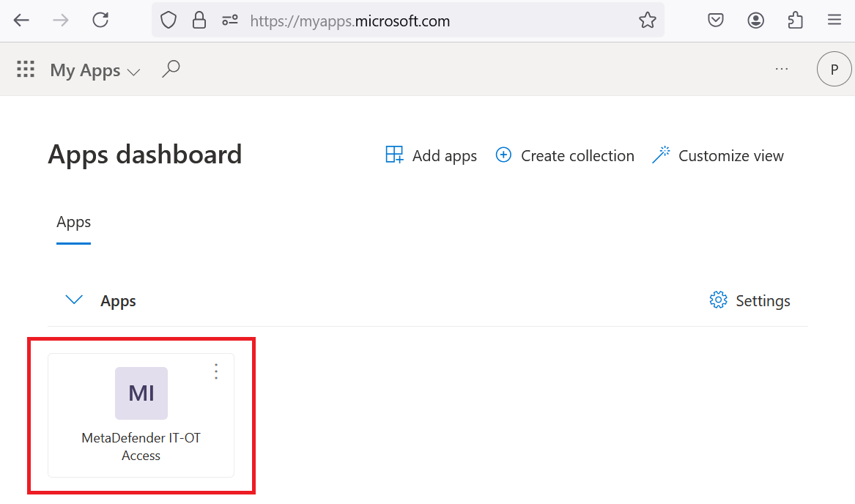The width and height of the screenshot is (855, 504).
Task: Open the three-dot menu on MetaDefender tile
Action: pyautogui.click(x=216, y=371)
